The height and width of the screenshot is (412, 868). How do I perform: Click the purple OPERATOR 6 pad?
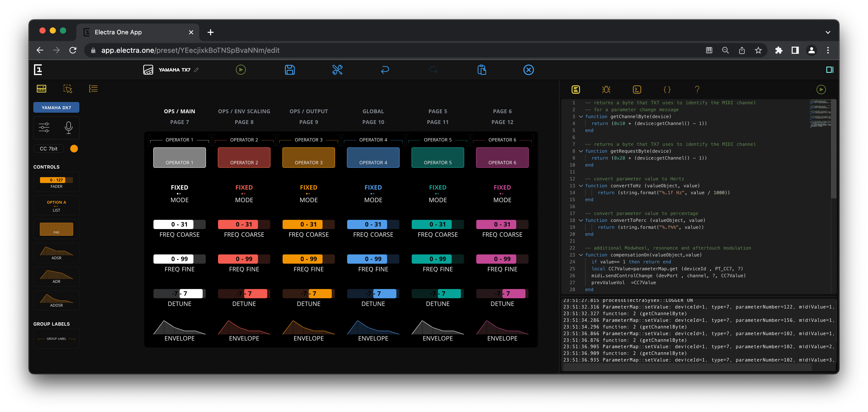pyautogui.click(x=502, y=158)
